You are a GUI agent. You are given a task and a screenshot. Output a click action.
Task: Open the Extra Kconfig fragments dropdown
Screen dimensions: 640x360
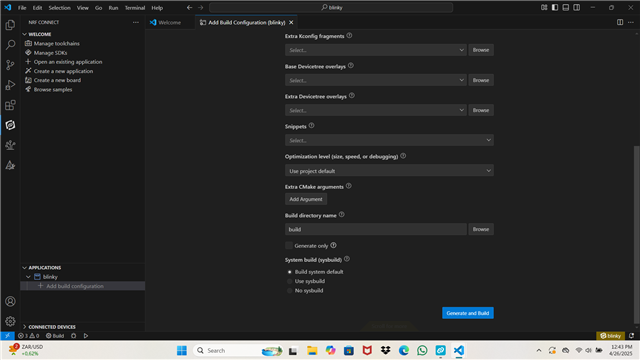pos(376,50)
